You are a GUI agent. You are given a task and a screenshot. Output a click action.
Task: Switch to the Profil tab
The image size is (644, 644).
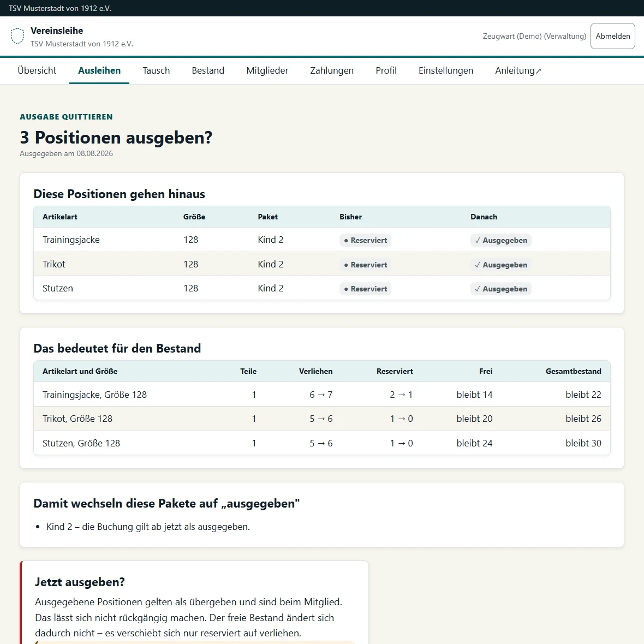(386, 70)
